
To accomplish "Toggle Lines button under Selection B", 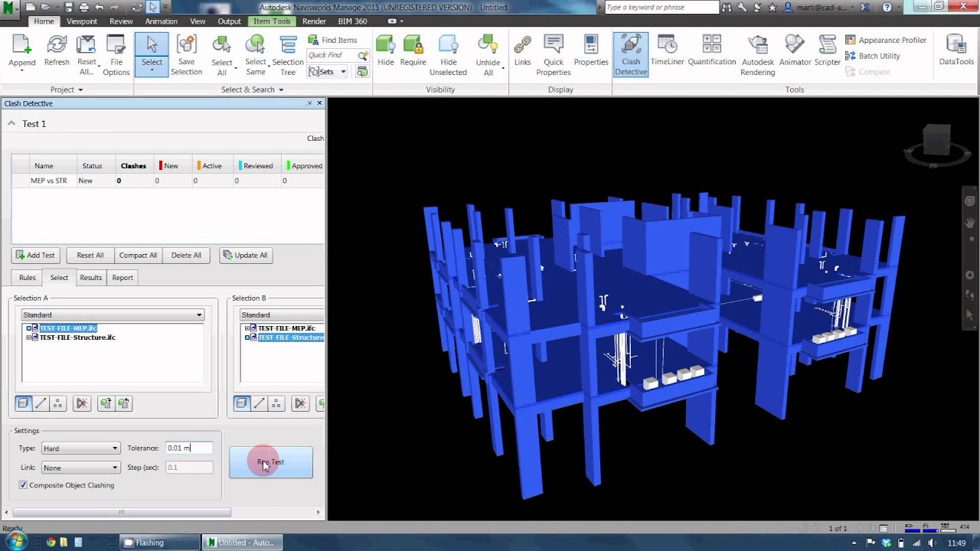I will coord(259,403).
